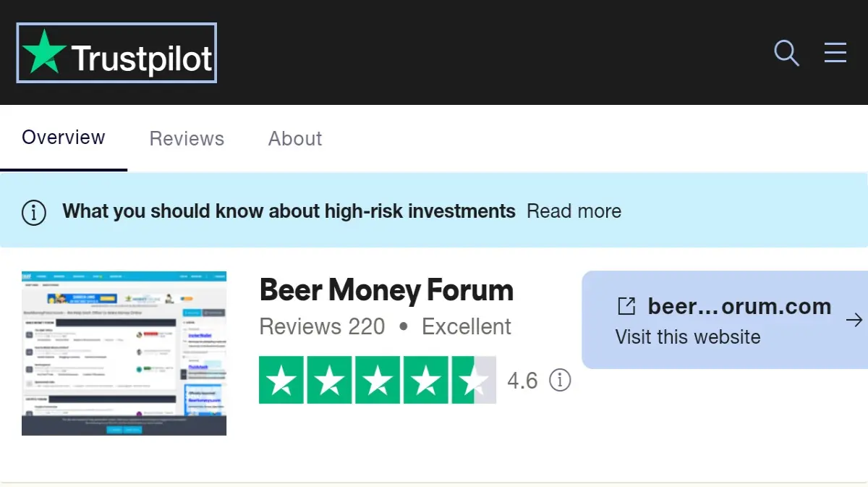This screenshot has height=487, width=868.
Task: Click the arrow on Visit this website card
Action: point(854,320)
